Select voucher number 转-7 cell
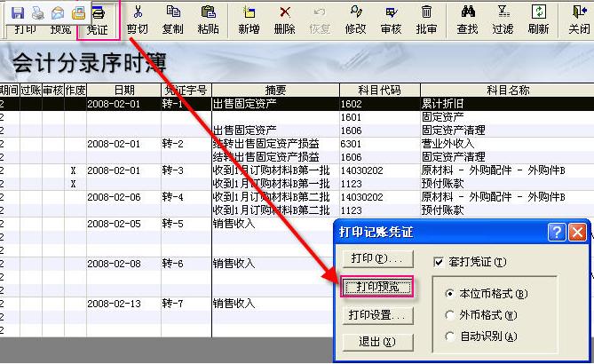The image size is (594, 364). click(186, 304)
